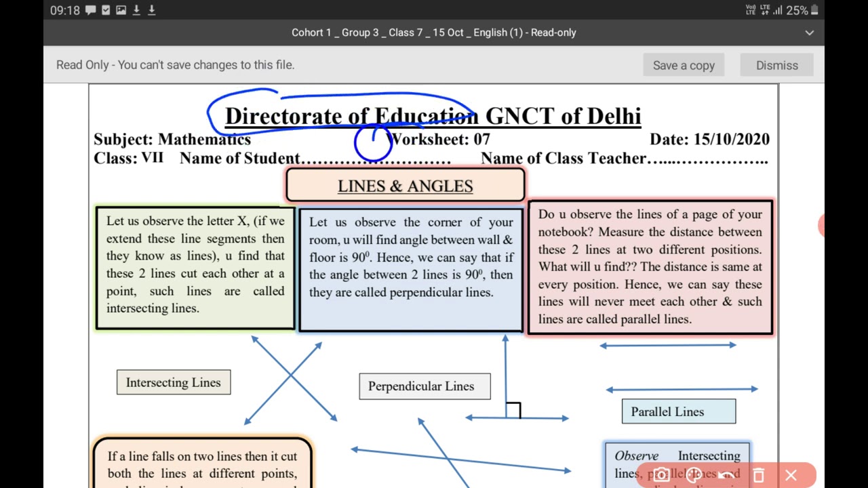Screen dimensions: 868x488
Task: Tap the signal strength bars in status bar
Action: 777,10
